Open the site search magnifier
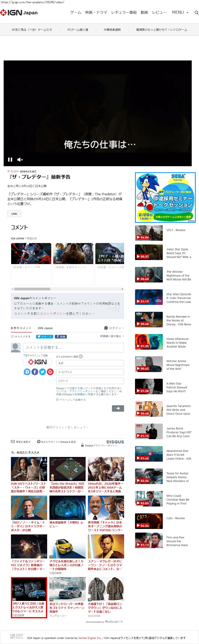The width and height of the screenshot is (199, 644). point(196,13)
